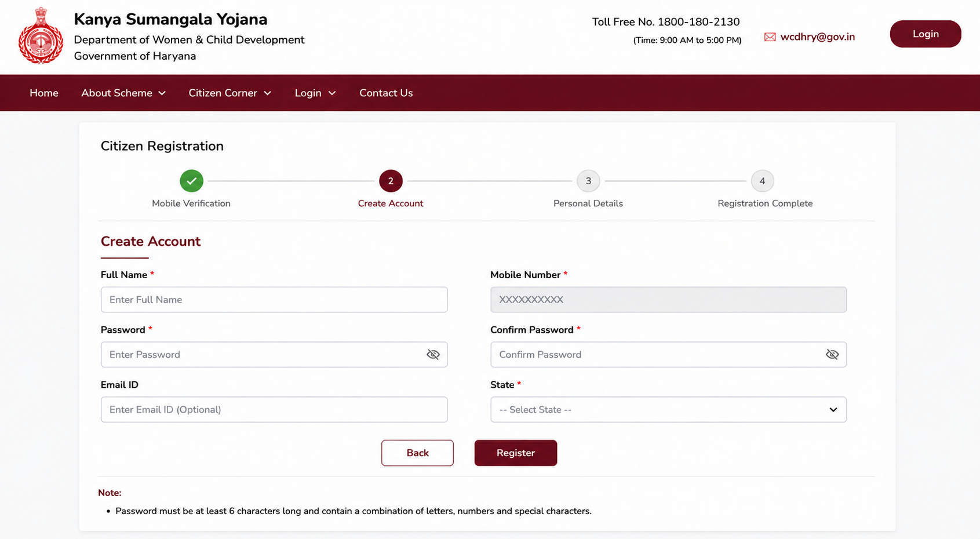Click the Toll Free No. 1800-180-2130 text
The height and width of the screenshot is (539, 980).
(666, 22)
